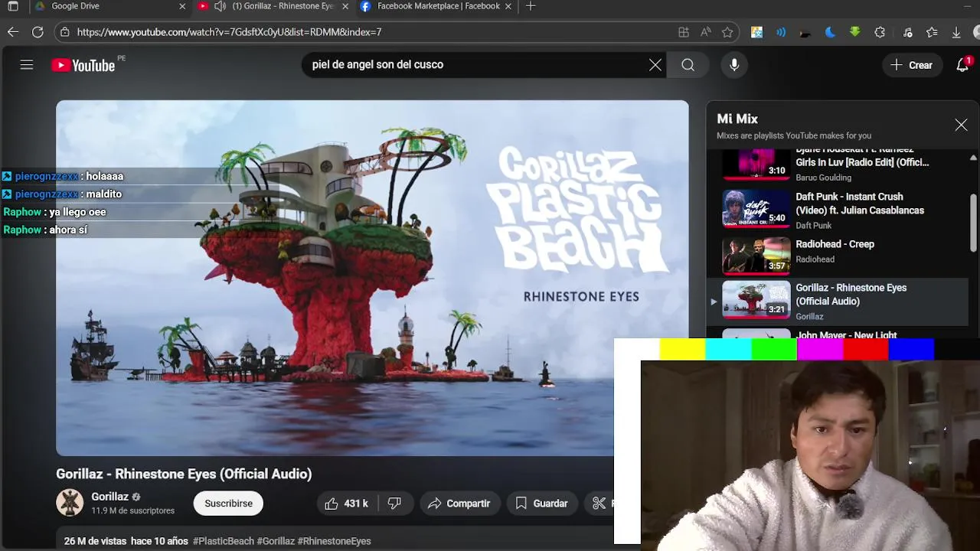Click the Daft Punk 5:40 thumbnail

[x=756, y=209]
